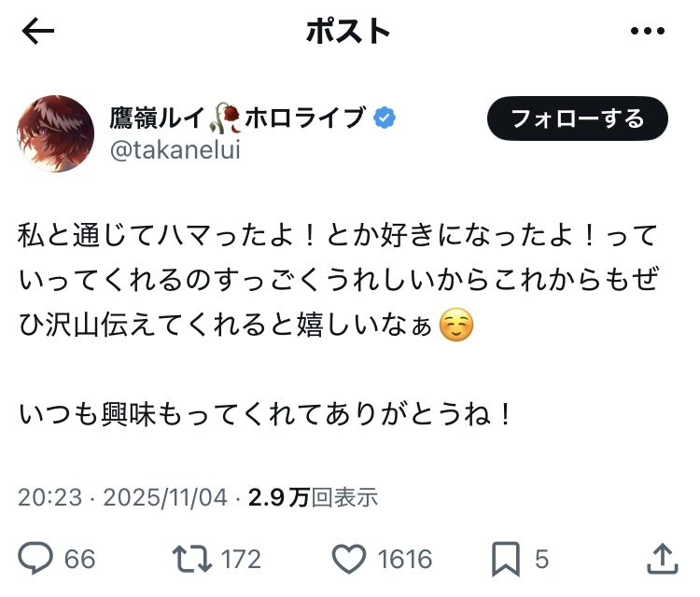
Task: Click the reply speech bubble icon
Action: click(x=36, y=558)
